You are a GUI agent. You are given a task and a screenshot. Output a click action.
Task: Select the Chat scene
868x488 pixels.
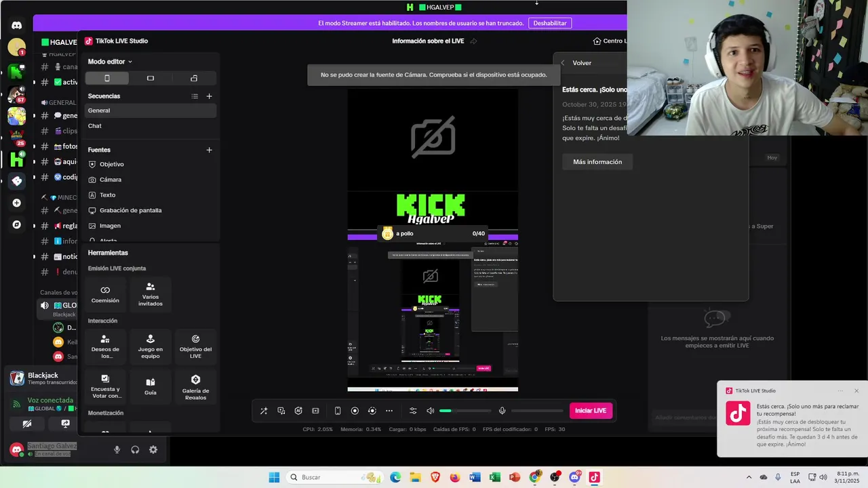(x=151, y=126)
